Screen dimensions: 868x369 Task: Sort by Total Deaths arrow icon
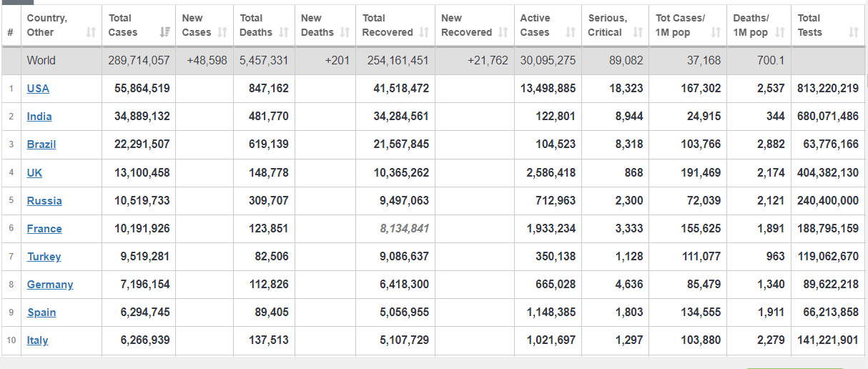pyautogui.click(x=284, y=32)
